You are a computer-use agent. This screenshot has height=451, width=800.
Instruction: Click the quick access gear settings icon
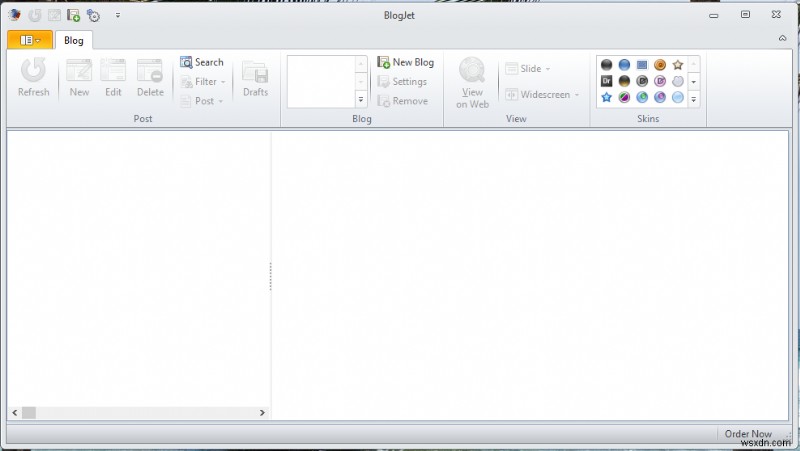pos(93,16)
